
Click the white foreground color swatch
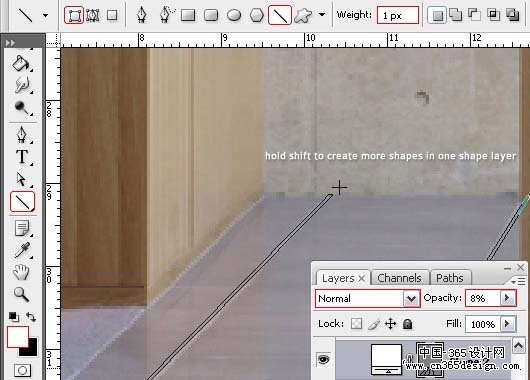(x=17, y=336)
